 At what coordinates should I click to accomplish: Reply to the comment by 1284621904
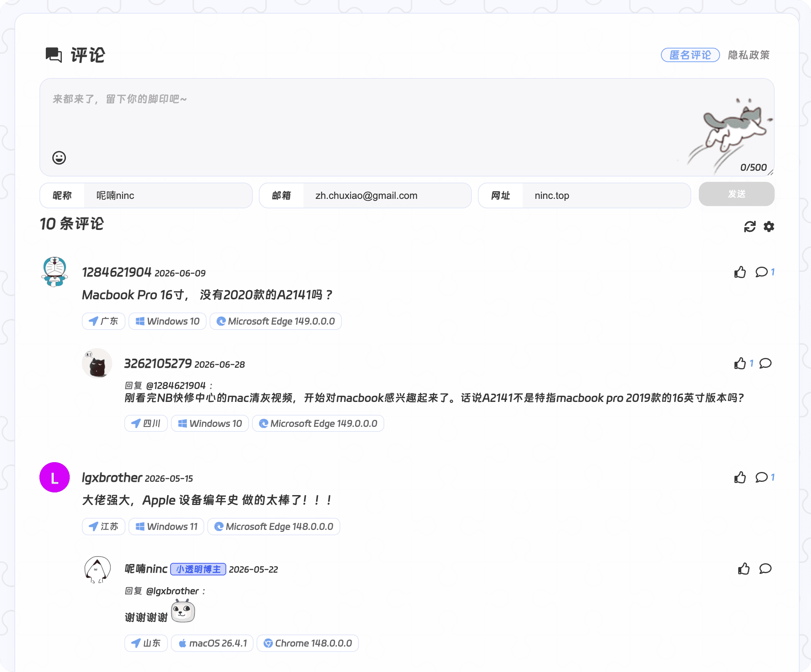tap(762, 272)
